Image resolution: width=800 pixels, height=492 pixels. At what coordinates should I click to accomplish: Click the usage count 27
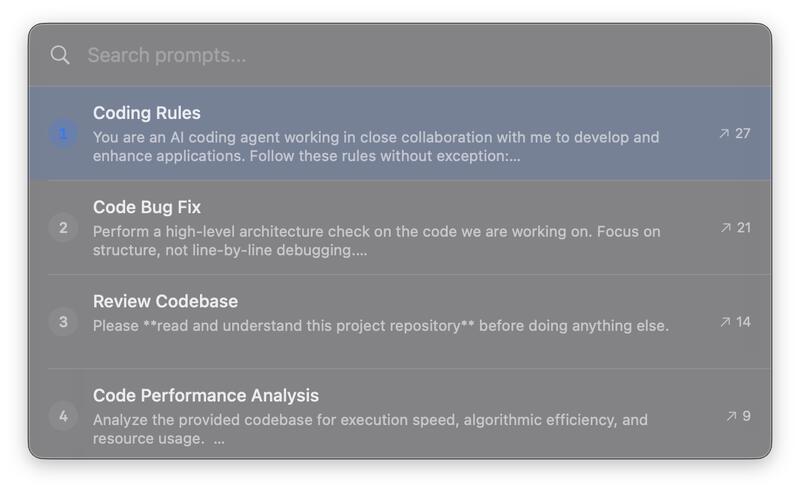tap(743, 133)
